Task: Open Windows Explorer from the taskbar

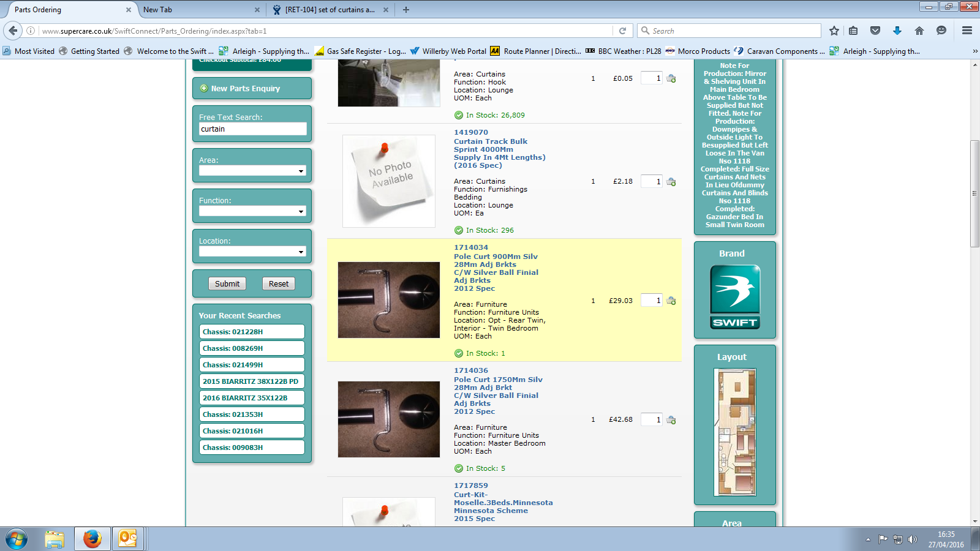Action: tap(55, 539)
